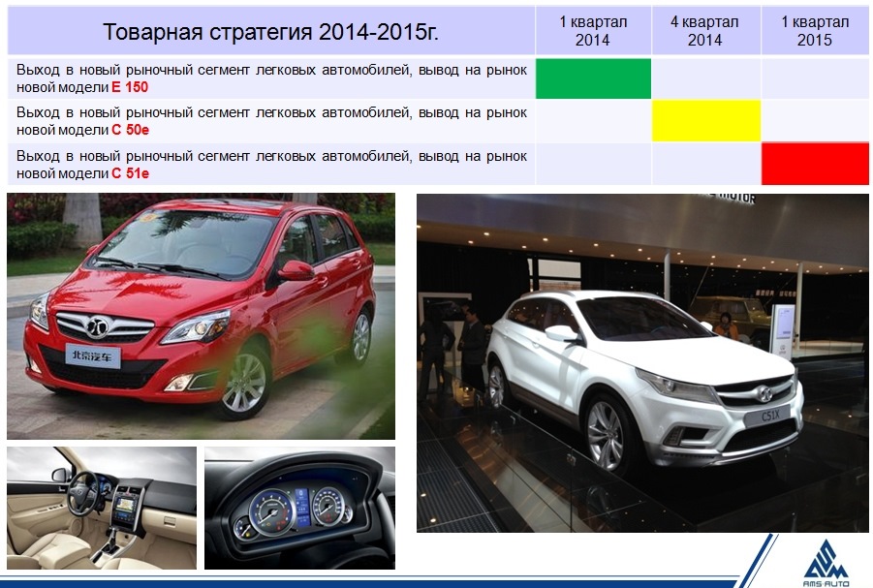The height and width of the screenshot is (588, 873).
Task: Click the title 'Товарная стратегия 2014-2015г.'
Action: tap(270, 32)
